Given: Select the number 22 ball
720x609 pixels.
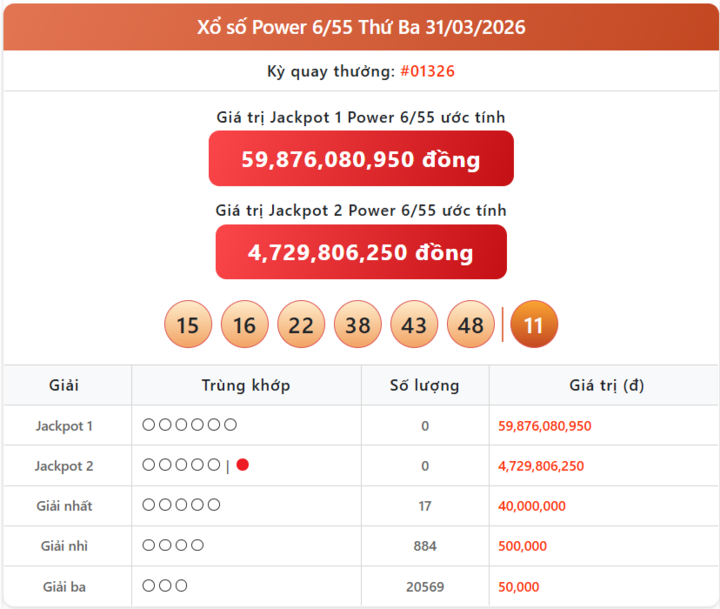Looking at the screenshot, I should tap(301, 324).
